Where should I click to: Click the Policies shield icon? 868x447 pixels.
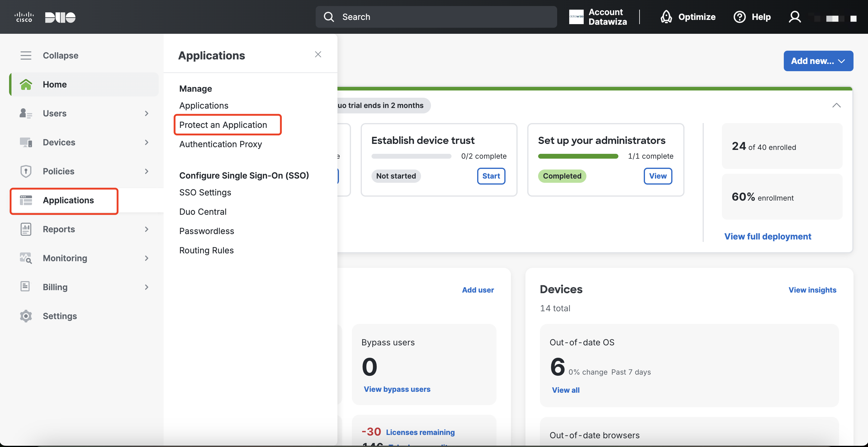click(26, 171)
